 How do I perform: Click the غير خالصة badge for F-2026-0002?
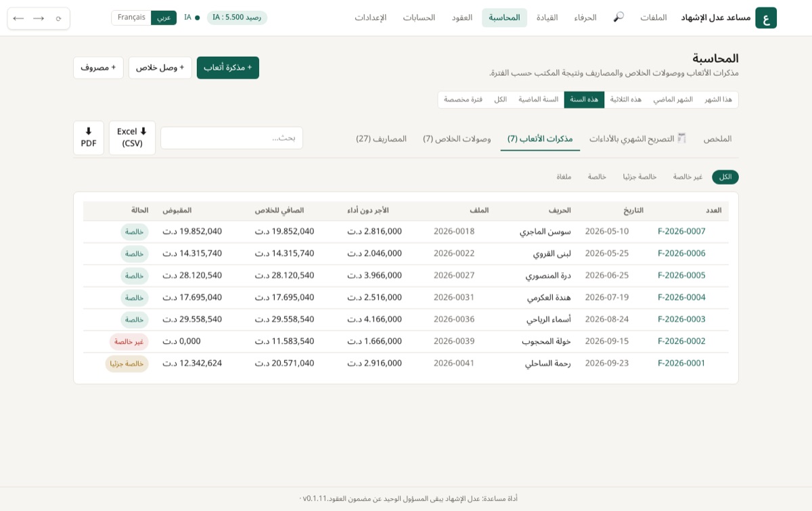click(x=129, y=342)
